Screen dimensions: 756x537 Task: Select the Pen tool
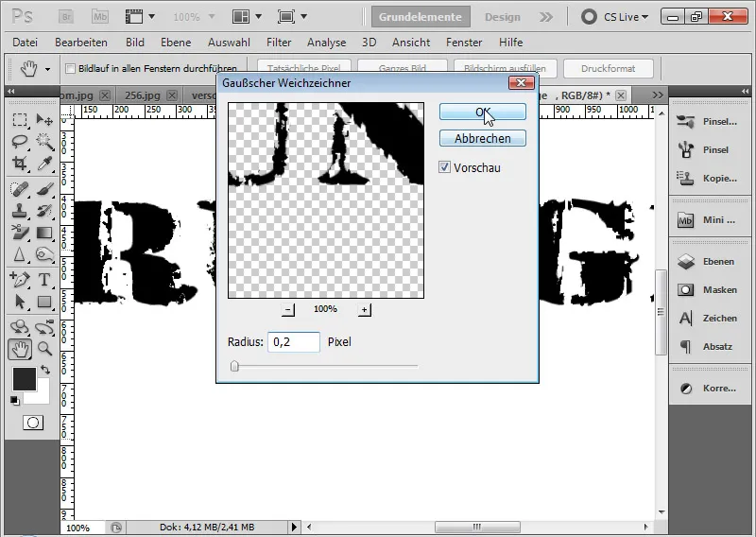pos(20,279)
